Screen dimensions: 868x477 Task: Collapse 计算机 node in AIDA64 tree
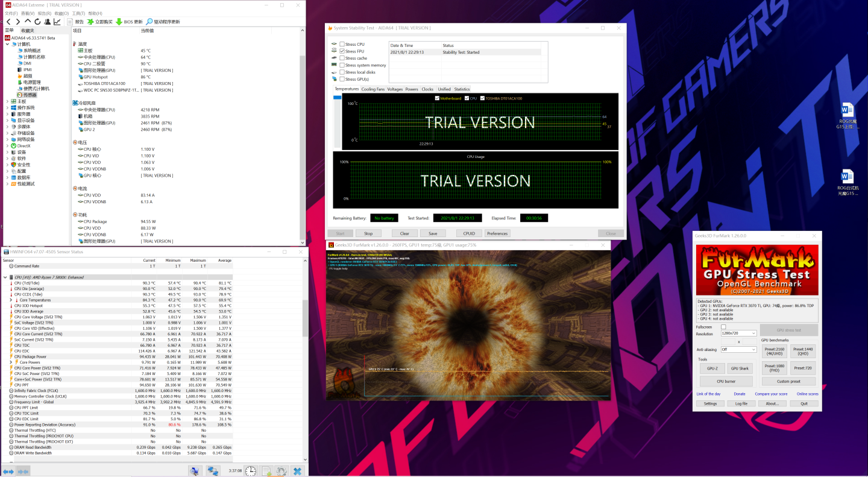click(8, 44)
